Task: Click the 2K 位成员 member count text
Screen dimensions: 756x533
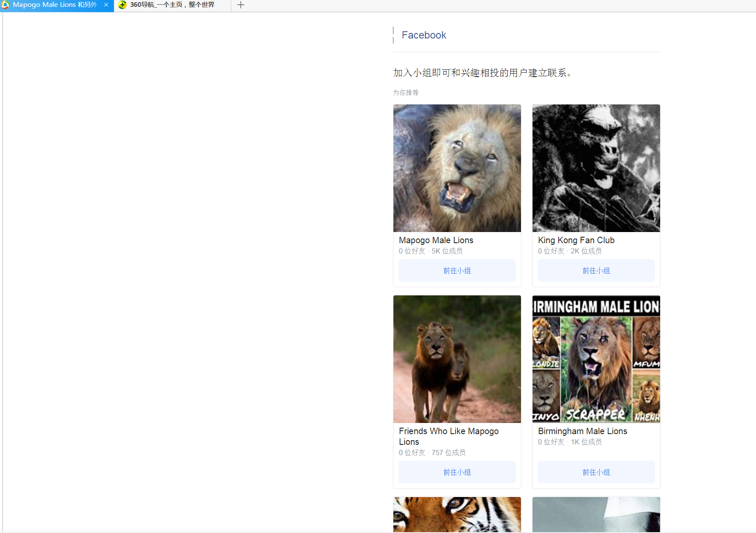Action: click(x=586, y=251)
